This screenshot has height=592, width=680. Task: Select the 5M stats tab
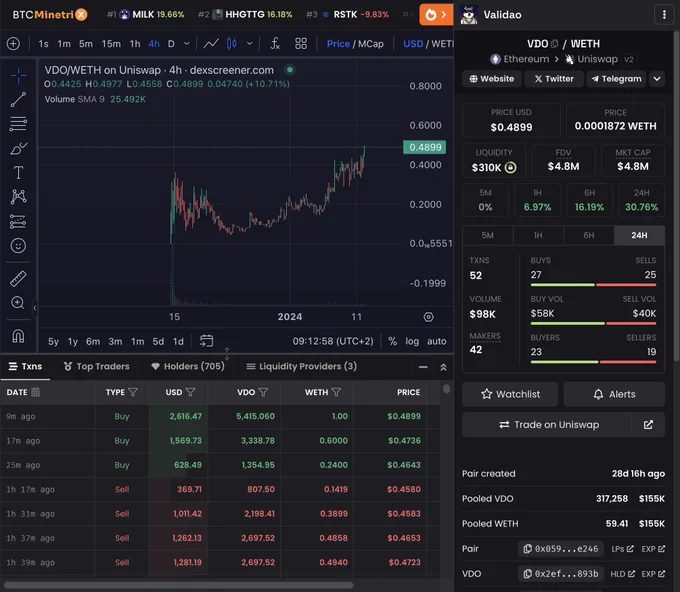487,235
